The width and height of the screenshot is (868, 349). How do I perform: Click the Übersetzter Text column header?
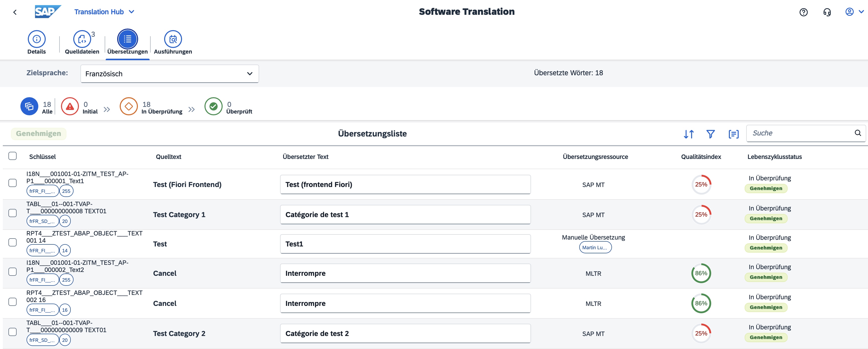[305, 157]
